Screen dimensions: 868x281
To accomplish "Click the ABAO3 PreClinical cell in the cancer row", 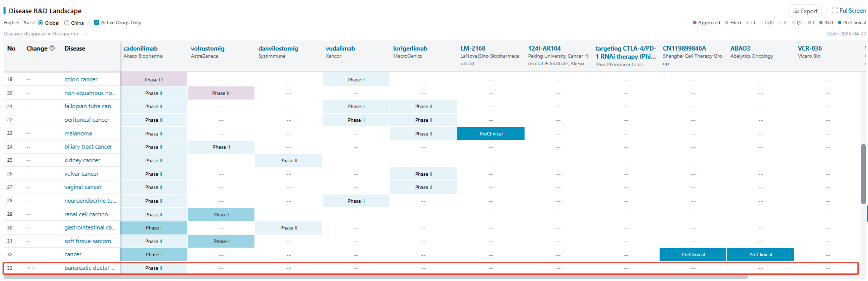I will coord(760,255).
